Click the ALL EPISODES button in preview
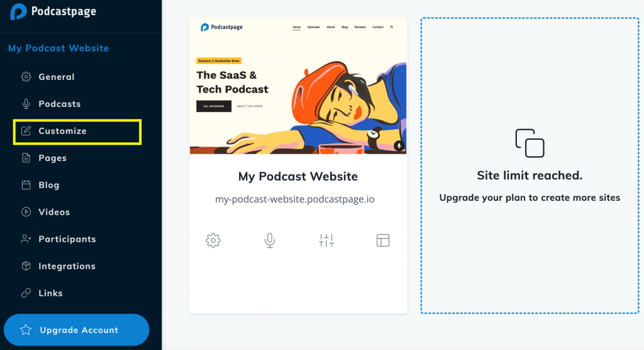Image resolution: width=644 pixels, height=350 pixels. coord(214,106)
